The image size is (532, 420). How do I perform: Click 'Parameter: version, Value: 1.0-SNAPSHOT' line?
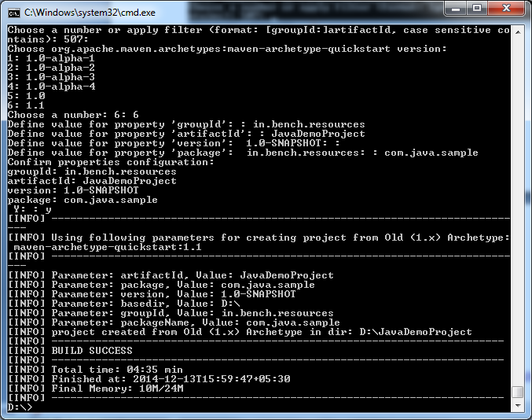152,294
